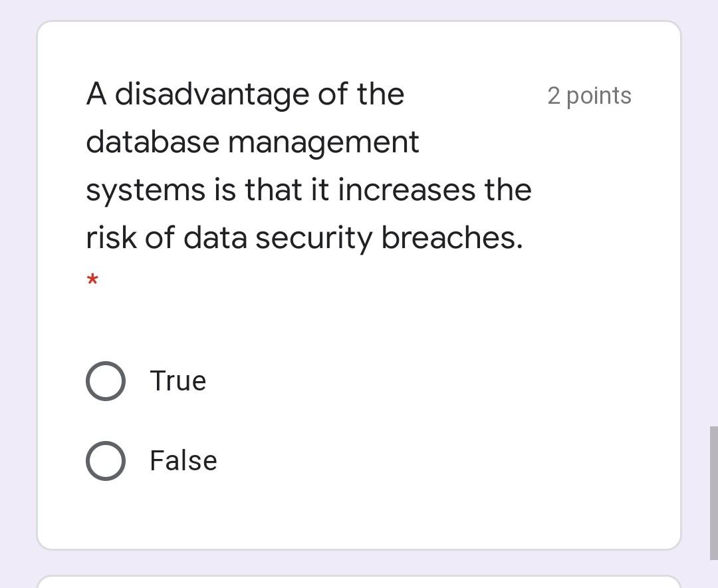Click the top edge of the question card
This screenshot has width=718, height=588.
359,23
